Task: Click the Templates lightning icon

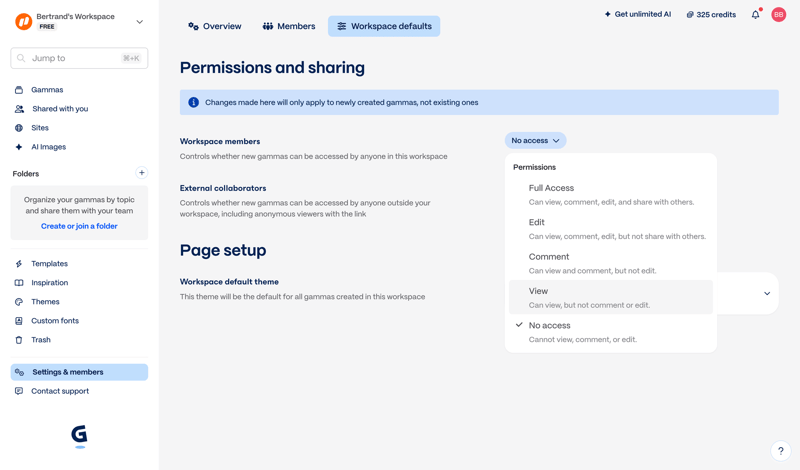Action: (x=19, y=263)
